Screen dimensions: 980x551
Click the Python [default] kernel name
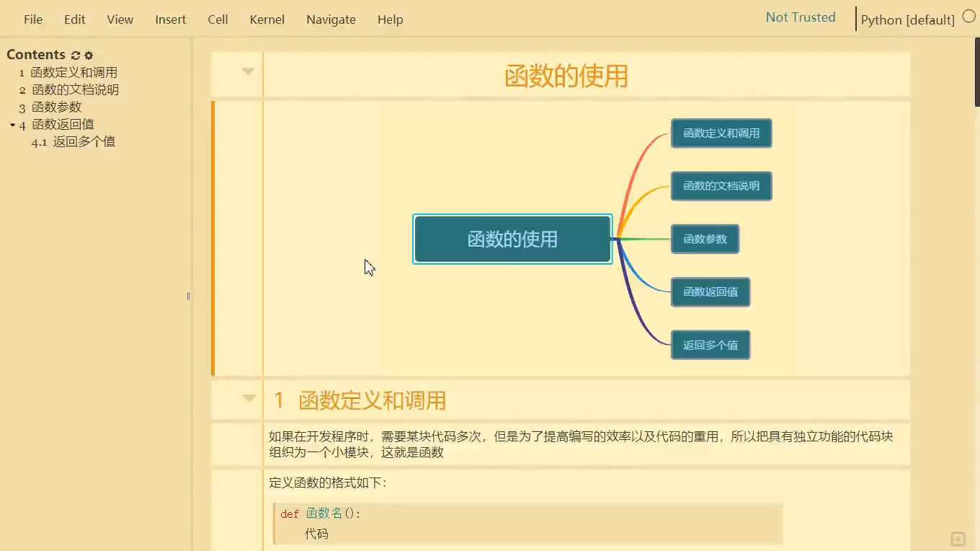point(907,19)
